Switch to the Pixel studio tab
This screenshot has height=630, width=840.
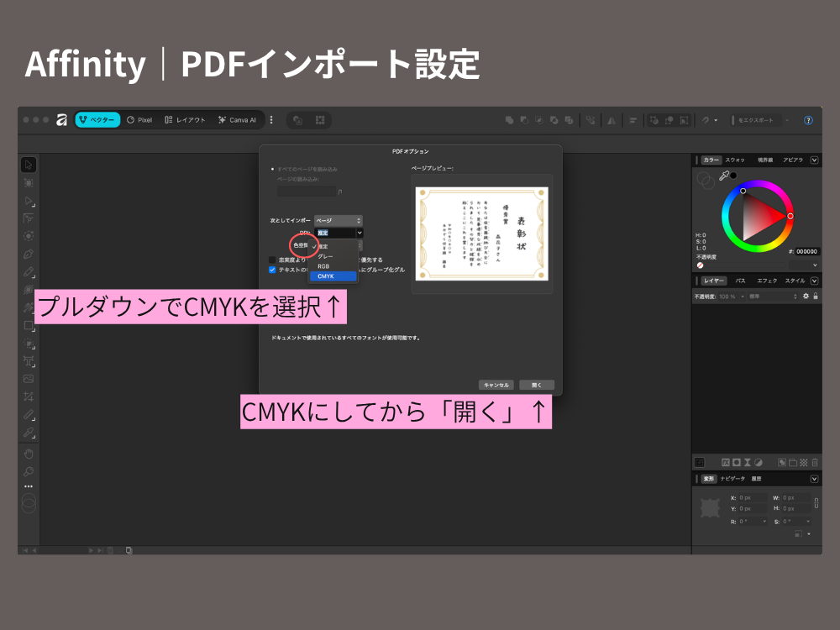coord(139,120)
